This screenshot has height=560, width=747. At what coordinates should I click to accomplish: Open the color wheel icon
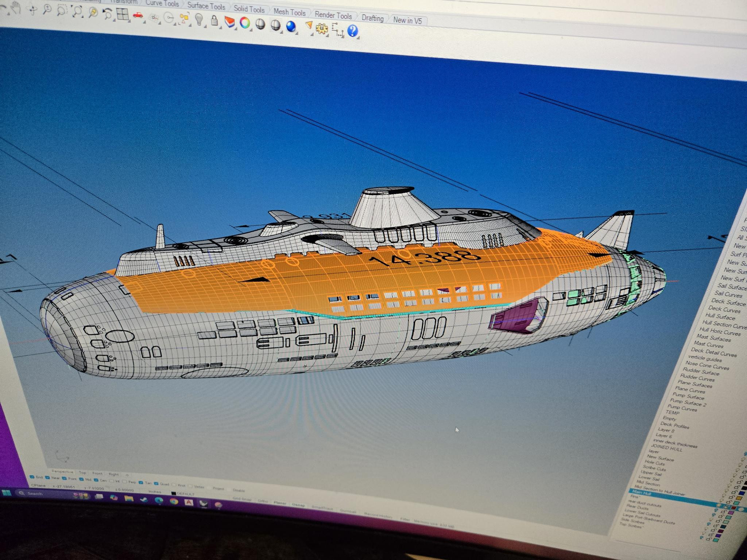tap(245, 23)
